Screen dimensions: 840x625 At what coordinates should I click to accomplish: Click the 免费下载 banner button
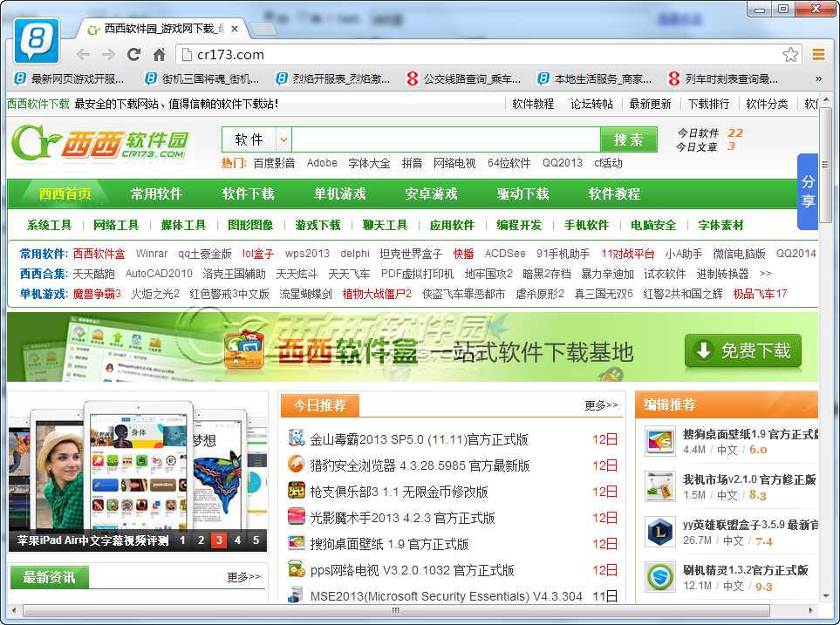(743, 350)
